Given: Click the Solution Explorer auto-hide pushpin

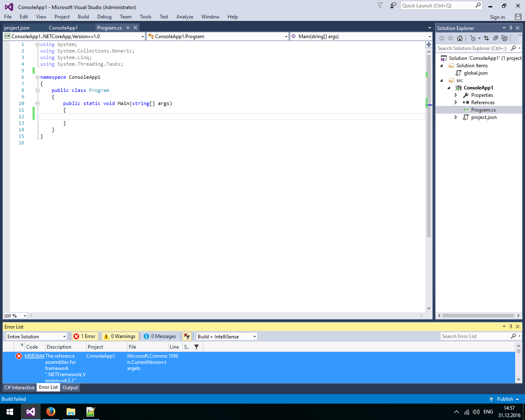Looking at the screenshot, I should [511, 28].
